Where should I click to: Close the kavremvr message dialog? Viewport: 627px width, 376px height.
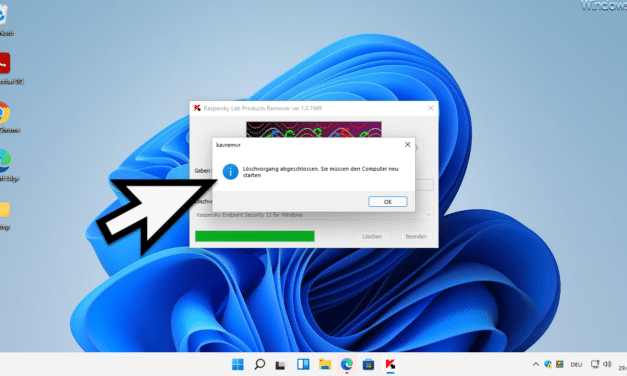[407, 144]
